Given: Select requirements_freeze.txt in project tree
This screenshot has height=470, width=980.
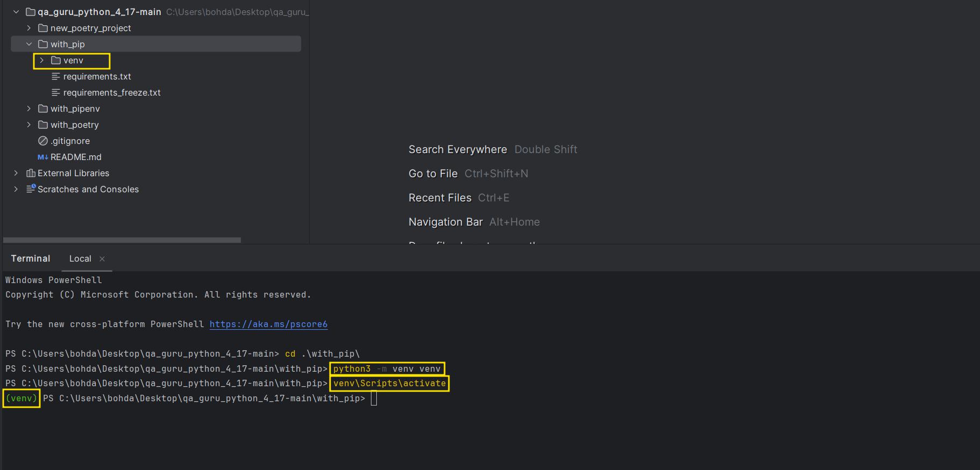Looking at the screenshot, I should (x=112, y=92).
